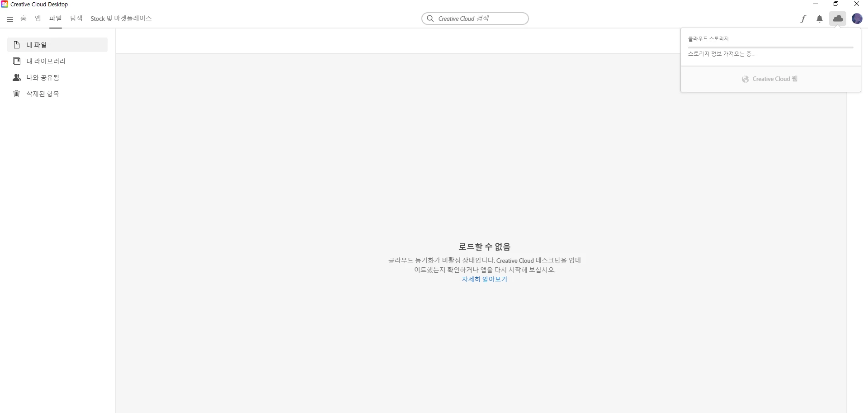Close the Creative Cloud Desktop window
The image size is (868, 413).
pos(857,4)
